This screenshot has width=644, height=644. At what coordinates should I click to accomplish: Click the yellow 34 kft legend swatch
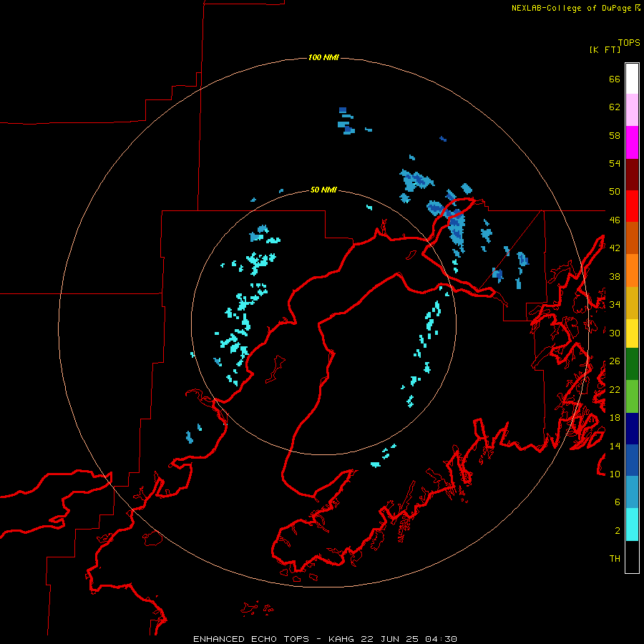coord(632,333)
